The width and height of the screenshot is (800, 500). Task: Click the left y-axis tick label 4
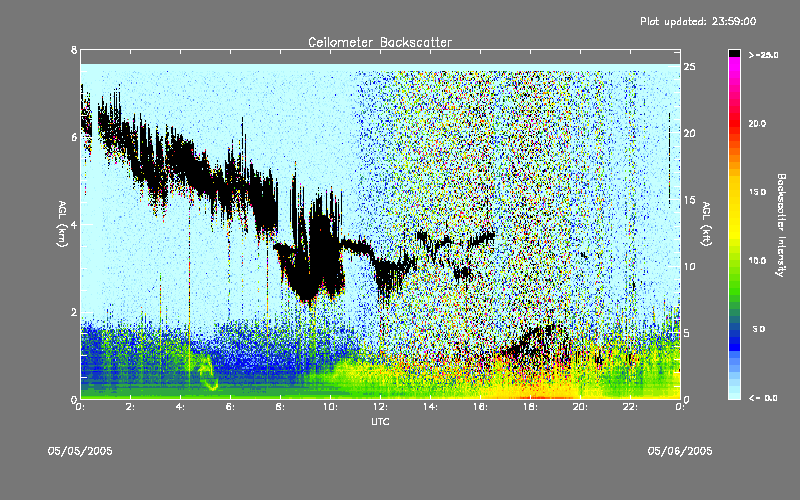coord(74,224)
